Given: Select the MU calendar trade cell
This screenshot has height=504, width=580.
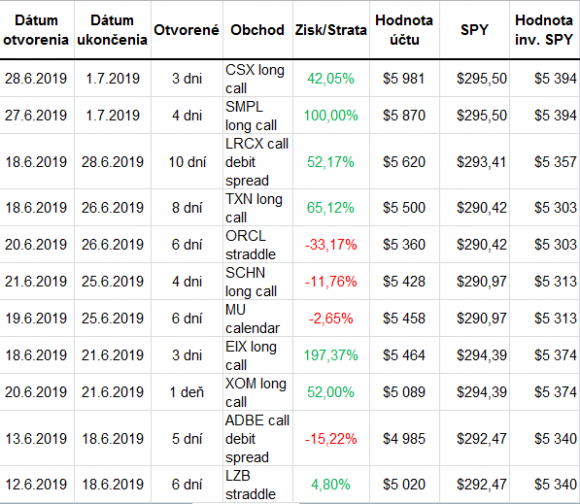Looking at the screenshot, I should click(x=258, y=318).
